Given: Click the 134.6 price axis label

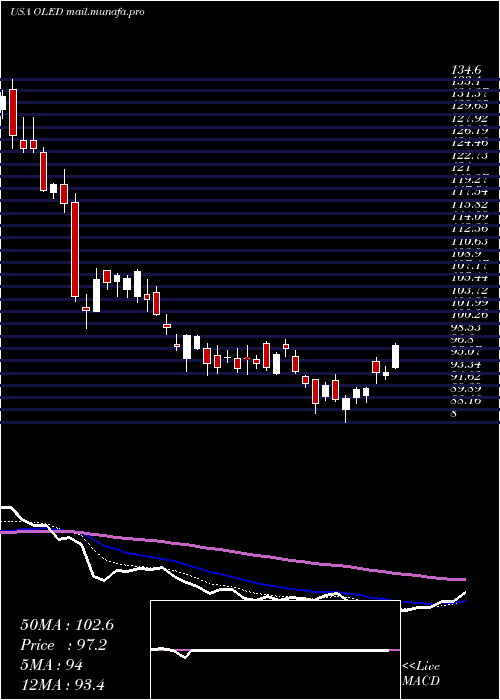Looking at the screenshot, I should 467,70.
